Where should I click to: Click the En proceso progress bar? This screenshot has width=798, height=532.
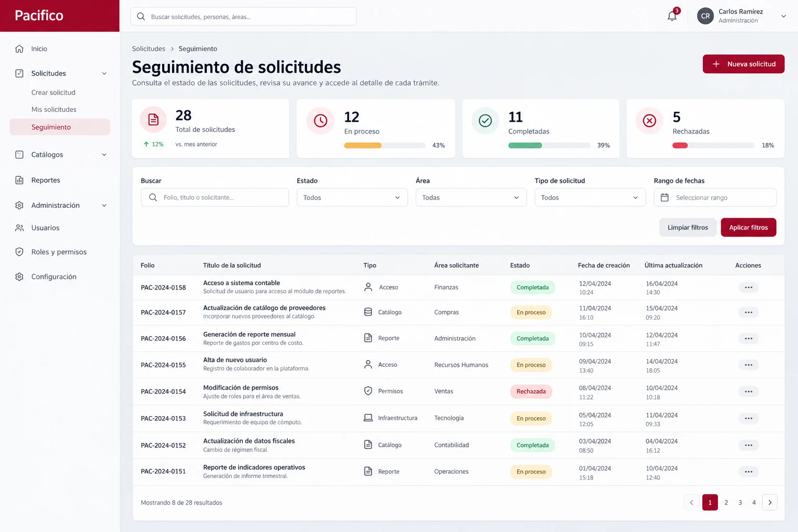385,145
